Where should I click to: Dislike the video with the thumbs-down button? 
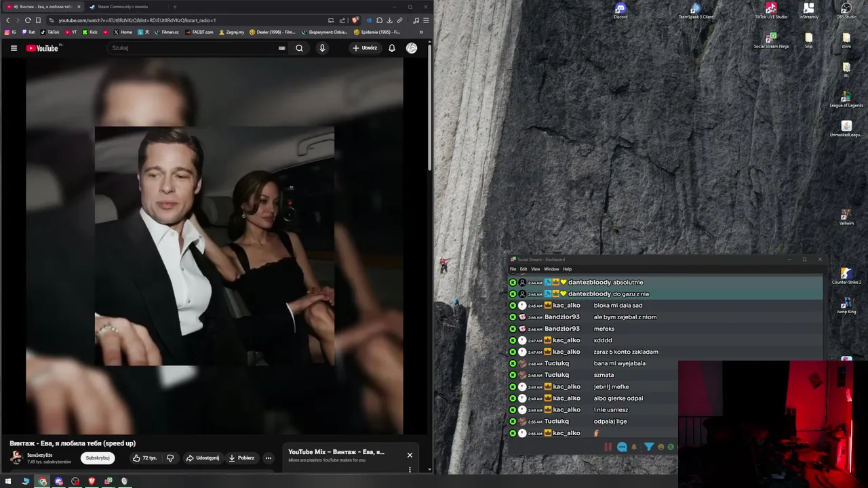[170, 458]
